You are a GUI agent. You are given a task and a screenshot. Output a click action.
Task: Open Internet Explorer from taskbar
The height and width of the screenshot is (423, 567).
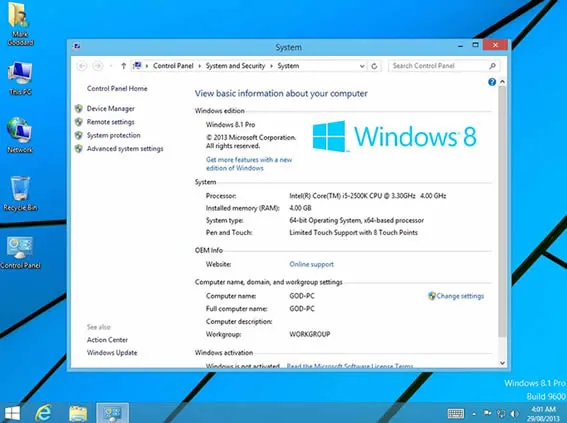[43, 413]
